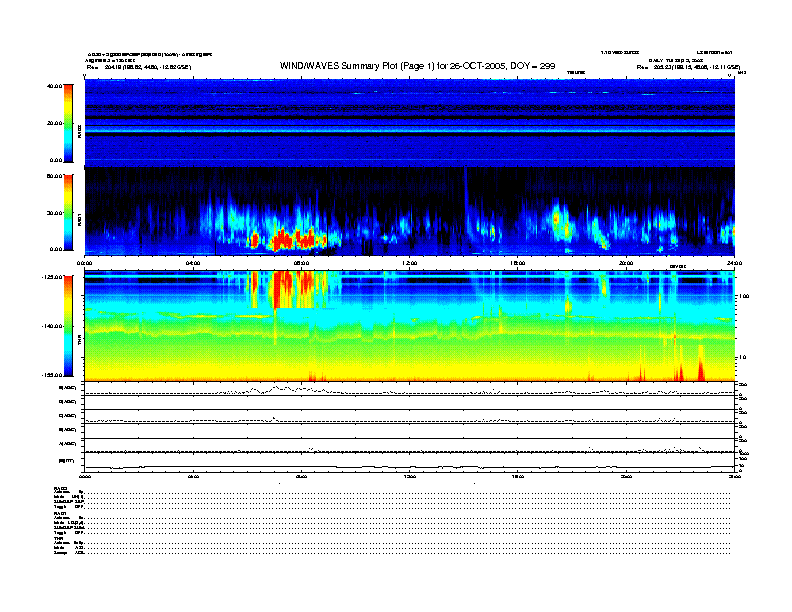Click the 12:00 label below the RAD1 spectrogram
This screenshot has height=612, width=792.
pos(410,263)
